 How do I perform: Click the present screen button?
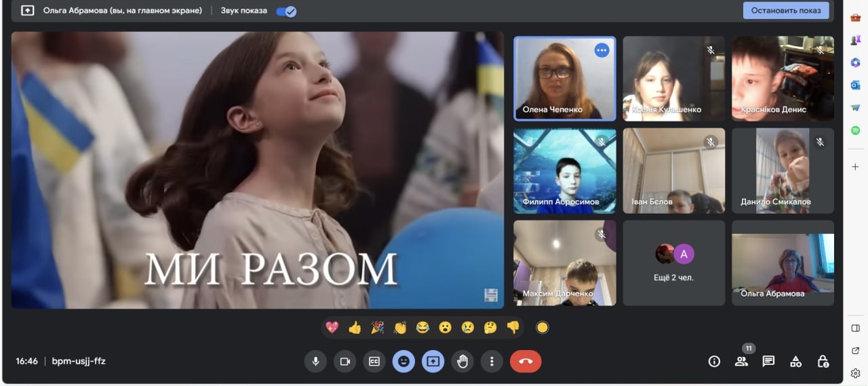(x=433, y=362)
